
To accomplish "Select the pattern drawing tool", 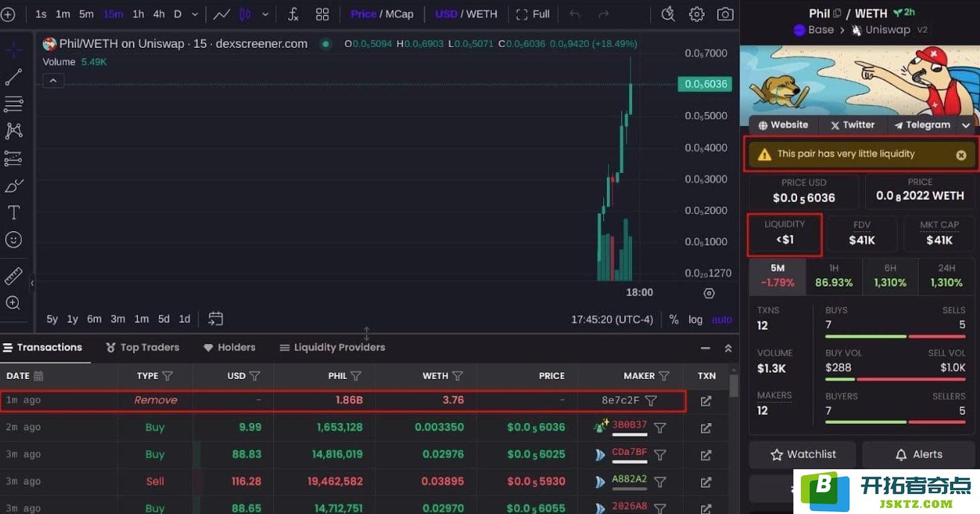I will 13,131.
